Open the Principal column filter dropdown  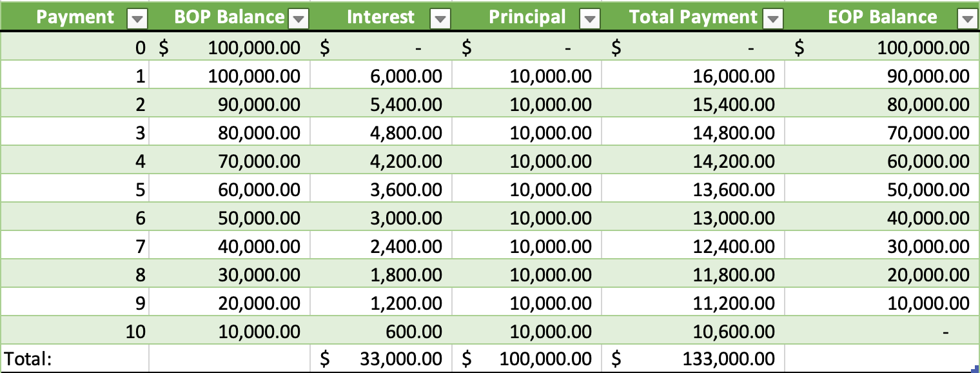589,19
